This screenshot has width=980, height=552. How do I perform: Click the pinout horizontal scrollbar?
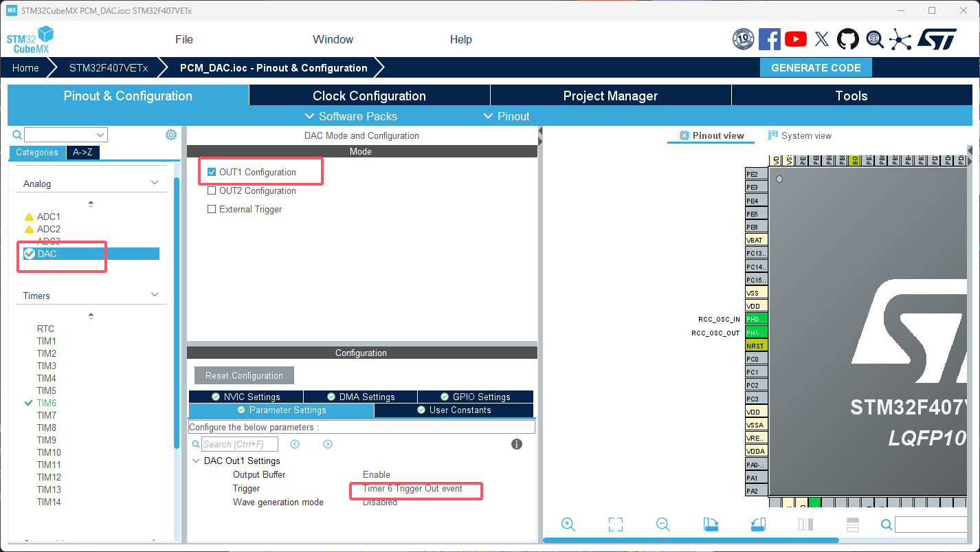pos(691,540)
